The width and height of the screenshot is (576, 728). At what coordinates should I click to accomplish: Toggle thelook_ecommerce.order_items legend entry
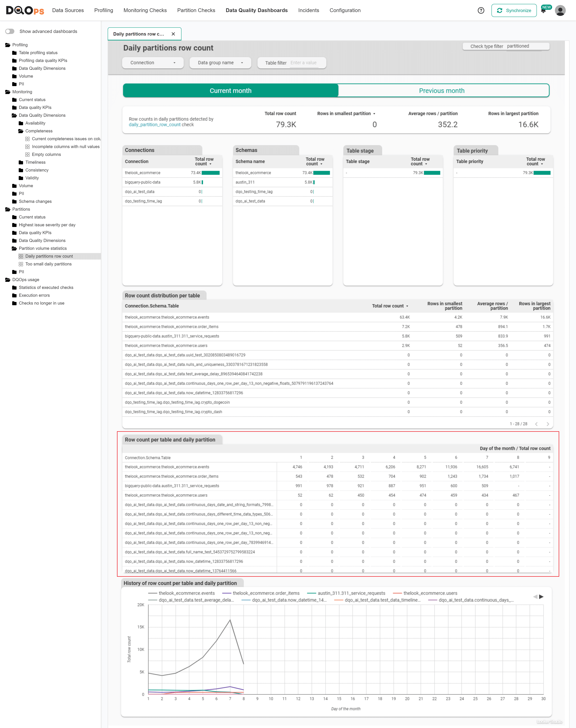[261, 593]
